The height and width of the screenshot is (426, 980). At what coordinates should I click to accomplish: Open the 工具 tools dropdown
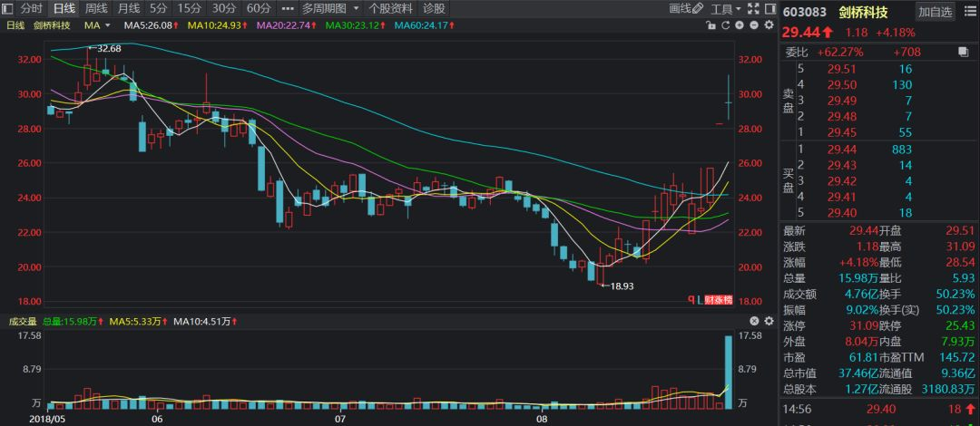pyautogui.click(x=726, y=9)
